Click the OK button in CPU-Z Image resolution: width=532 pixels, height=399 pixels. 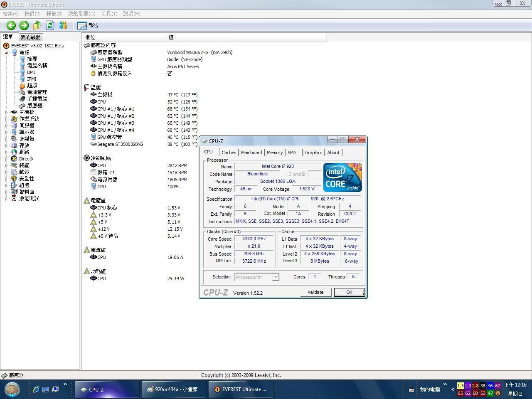(350, 292)
